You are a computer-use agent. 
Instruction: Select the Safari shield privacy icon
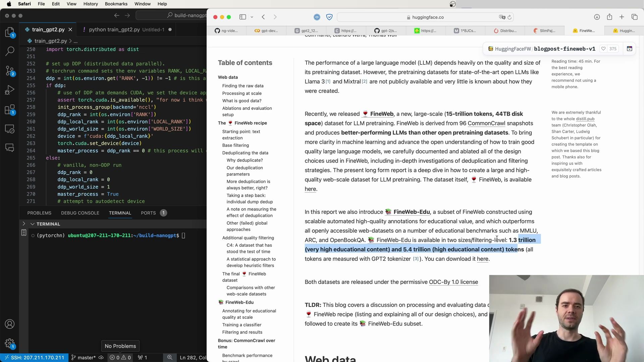click(329, 17)
